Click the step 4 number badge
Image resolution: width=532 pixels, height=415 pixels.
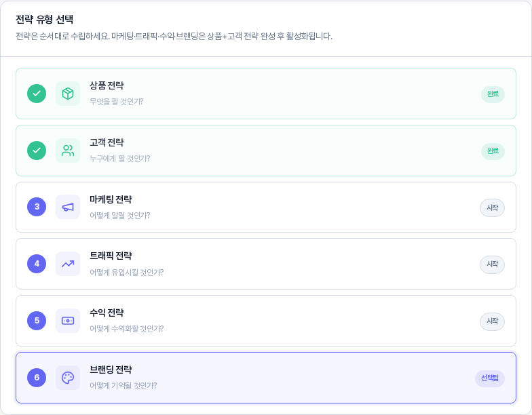tap(37, 264)
